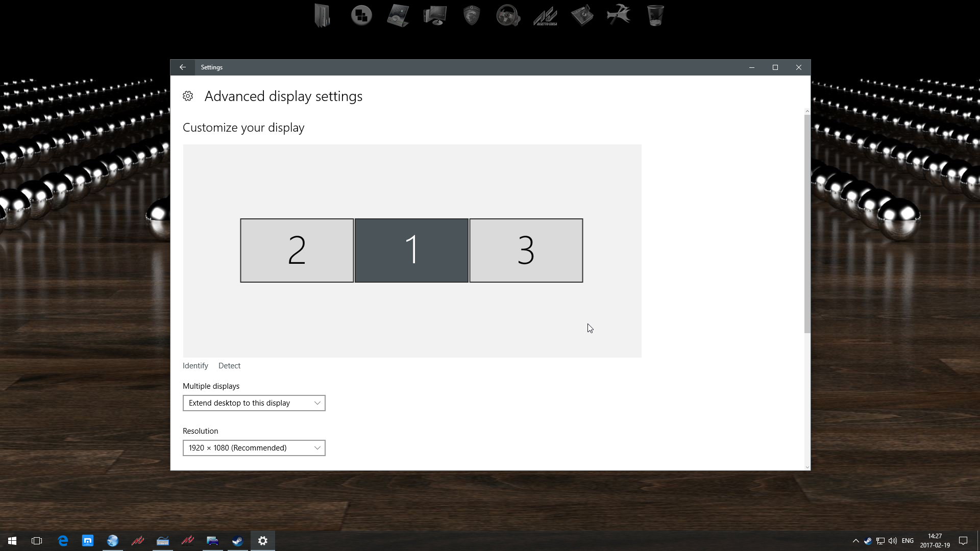Open the Recycle Bin dock icon
This screenshot has height=551, width=980.
[655, 15]
